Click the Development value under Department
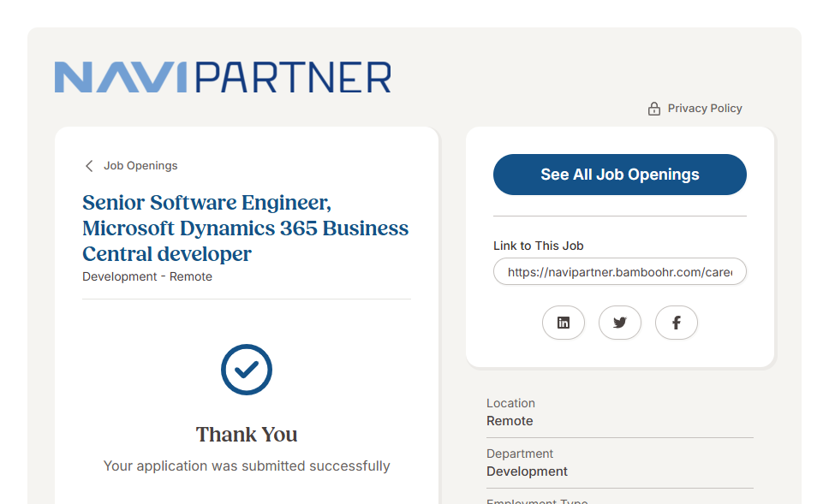 [527, 471]
